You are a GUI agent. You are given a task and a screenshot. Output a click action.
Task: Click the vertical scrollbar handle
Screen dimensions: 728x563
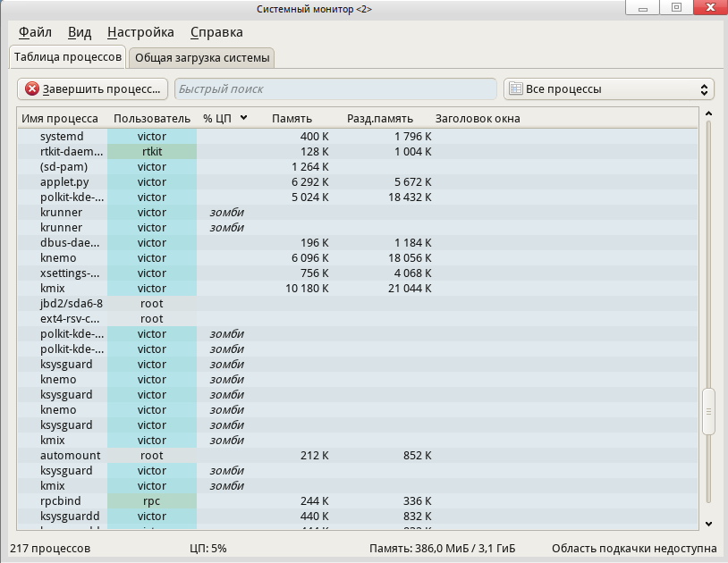[709, 412]
